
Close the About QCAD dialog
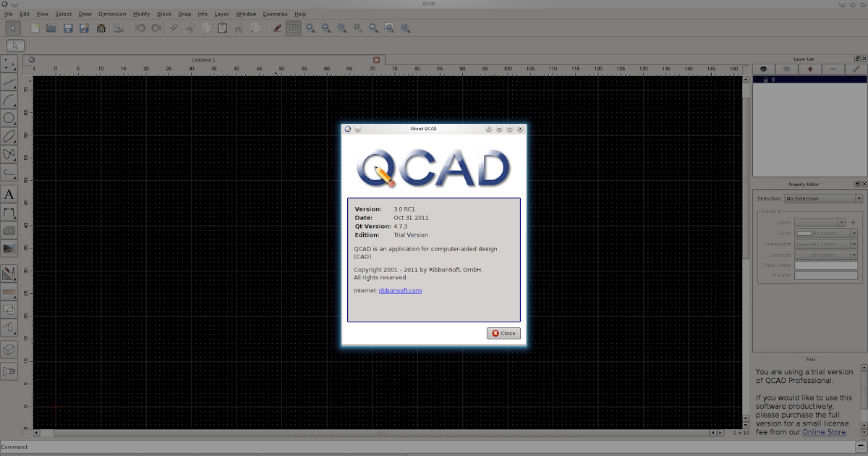pyautogui.click(x=503, y=333)
